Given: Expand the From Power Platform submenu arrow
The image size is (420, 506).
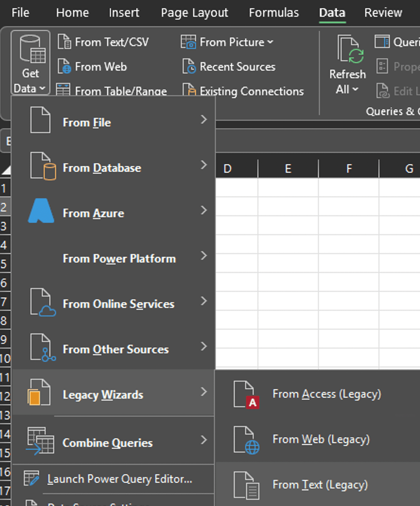Looking at the screenshot, I should pos(204,255).
